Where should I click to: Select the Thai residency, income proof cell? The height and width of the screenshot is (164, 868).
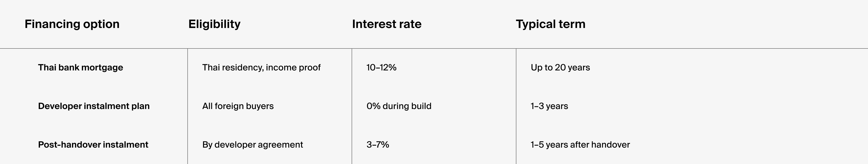[261, 68]
